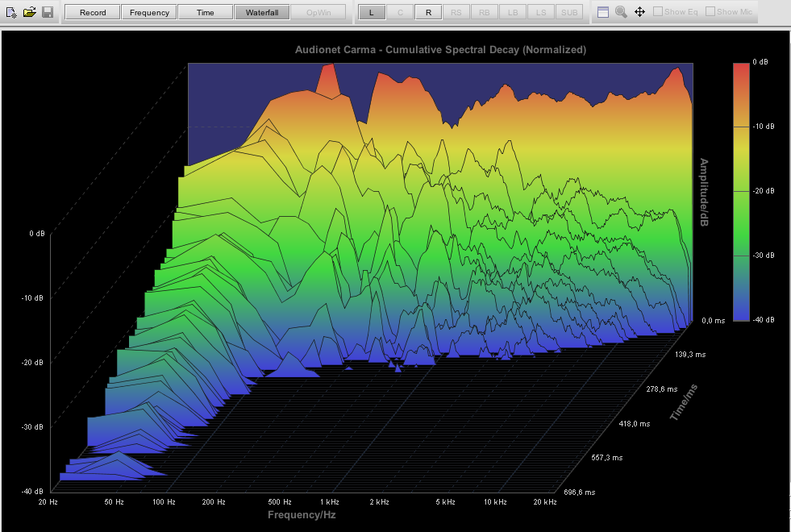The image size is (791, 532).
Task: Click '-30 dB' on the left amplitude axis
Action: [33, 427]
